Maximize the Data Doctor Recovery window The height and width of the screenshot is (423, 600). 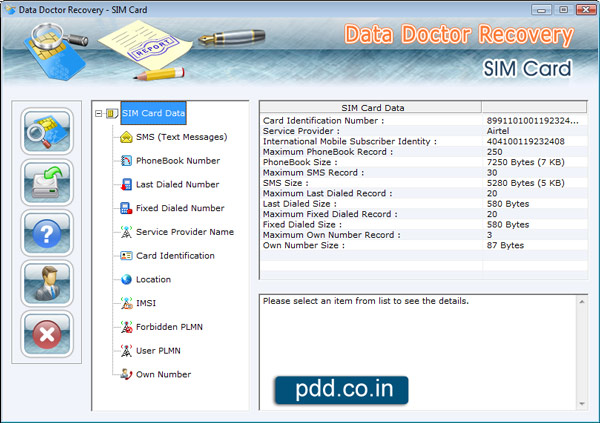point(563,9)
